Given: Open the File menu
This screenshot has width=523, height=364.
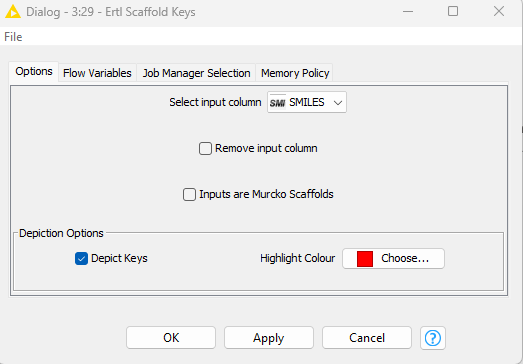Looking at the screenshot, I should (x=13, y=37).
